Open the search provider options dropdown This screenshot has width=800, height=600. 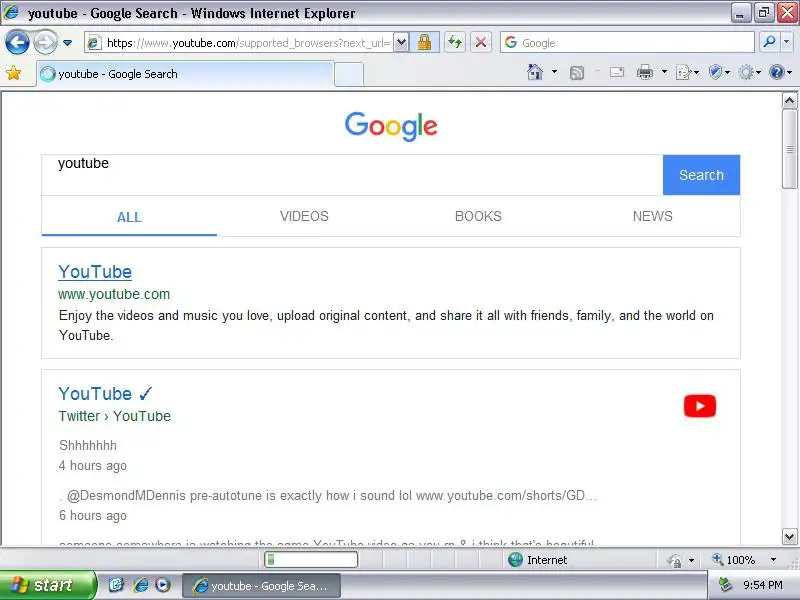(786, 42)
